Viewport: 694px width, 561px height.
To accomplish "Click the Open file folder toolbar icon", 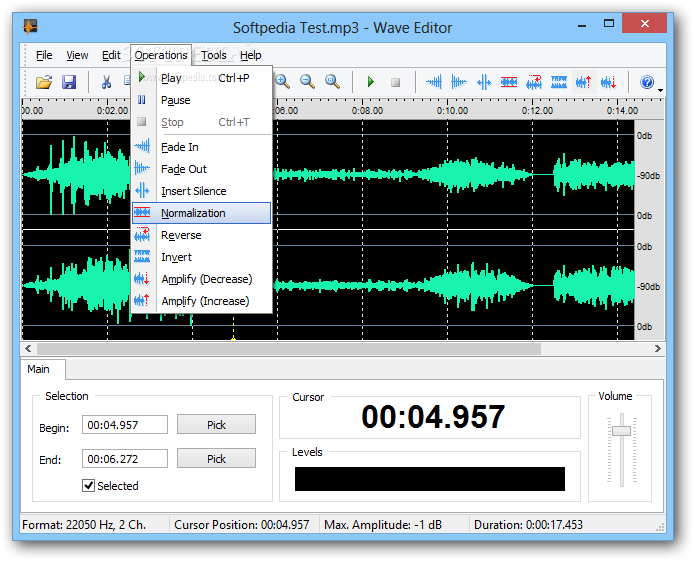I will click(x=44, y=82).
